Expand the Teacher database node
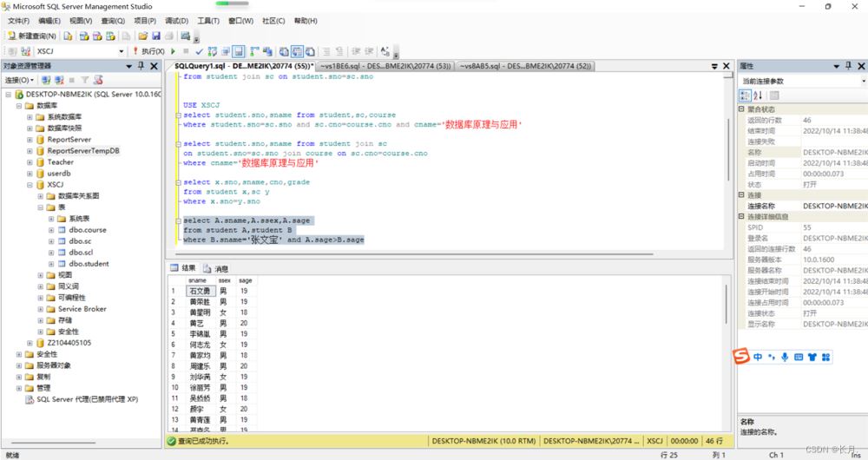The height and width of the screenshot is (460, 868). coord(30,162)
